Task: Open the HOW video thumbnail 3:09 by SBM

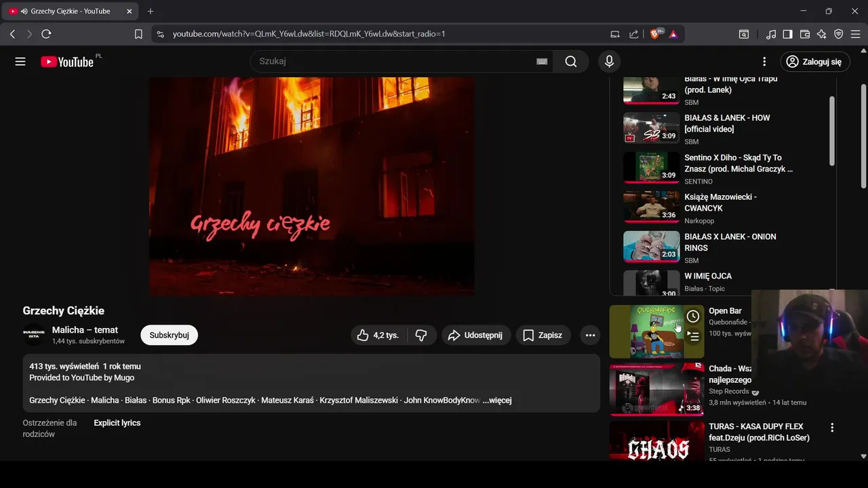Action: (x=651, y=128)
